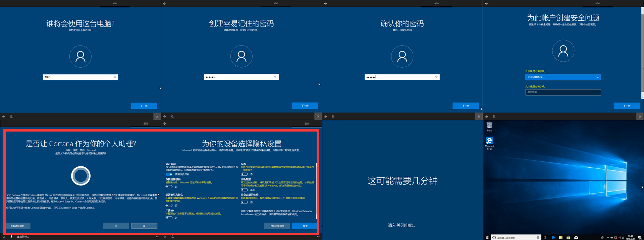644x240 pixels.
Task: Reveal password in the 创建容易记住的密码 field
Action: (x=276, y=77)
